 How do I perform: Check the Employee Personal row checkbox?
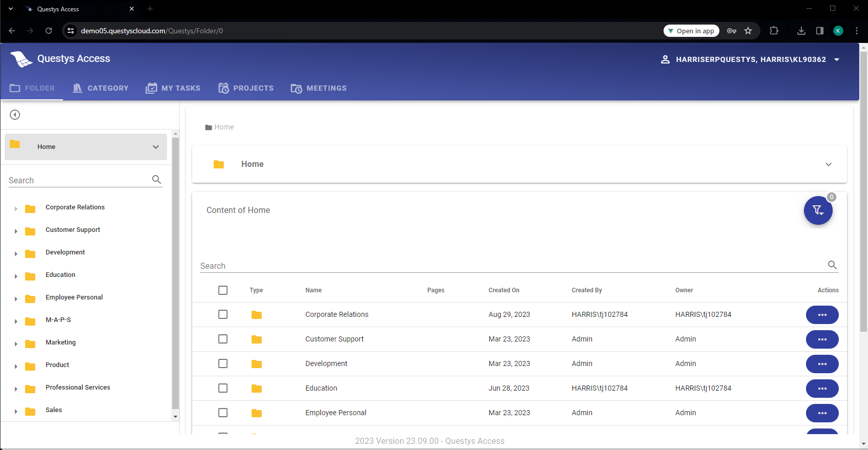point(223,413)
